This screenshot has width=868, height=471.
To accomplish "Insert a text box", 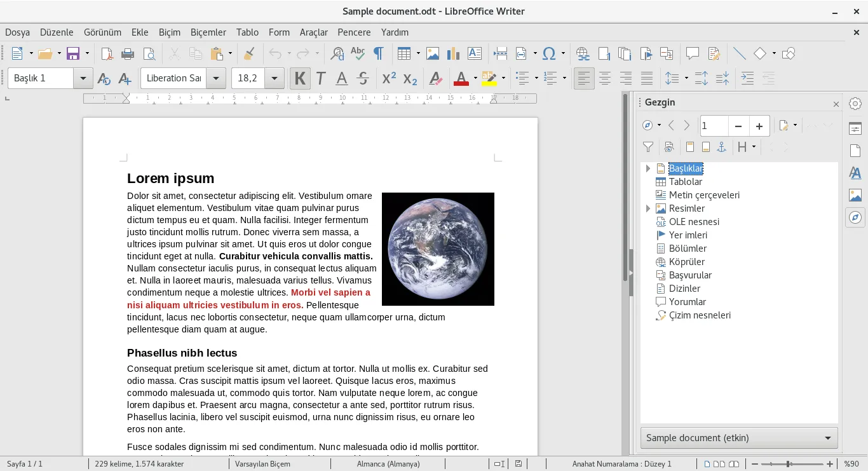I will [474, 53].
